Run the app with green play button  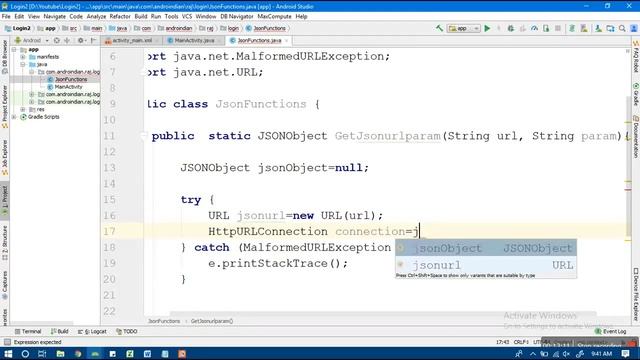click(487, 28)
